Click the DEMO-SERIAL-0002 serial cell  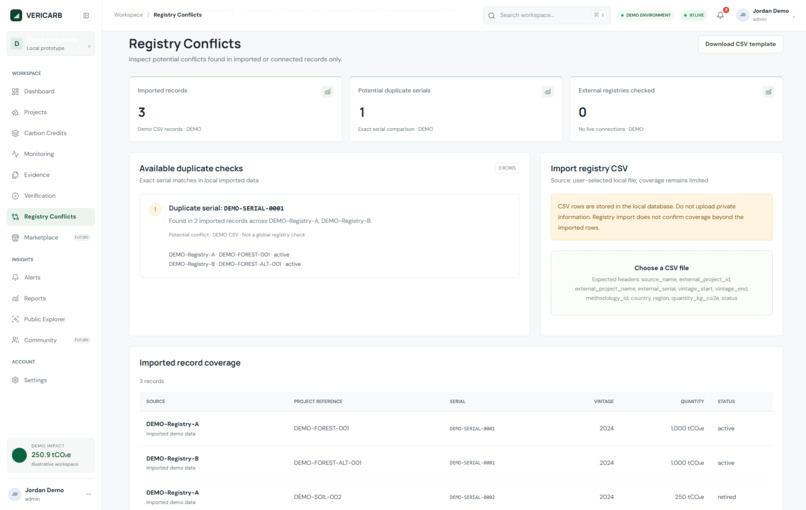pos(472,497)
